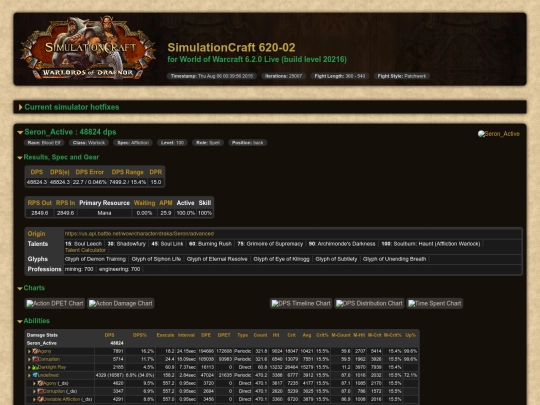Click the DPR column header

(x=156, y=172)
